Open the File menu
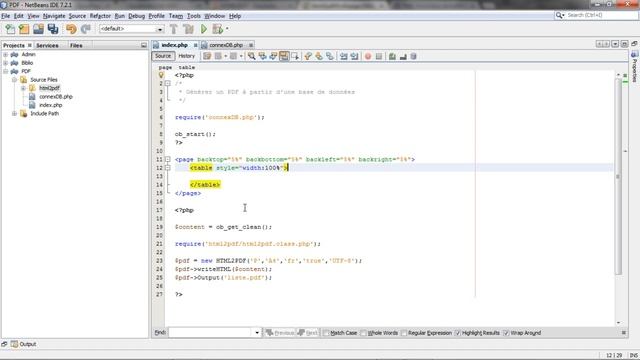Screen dimensions: 640x360 click(6, 16)
